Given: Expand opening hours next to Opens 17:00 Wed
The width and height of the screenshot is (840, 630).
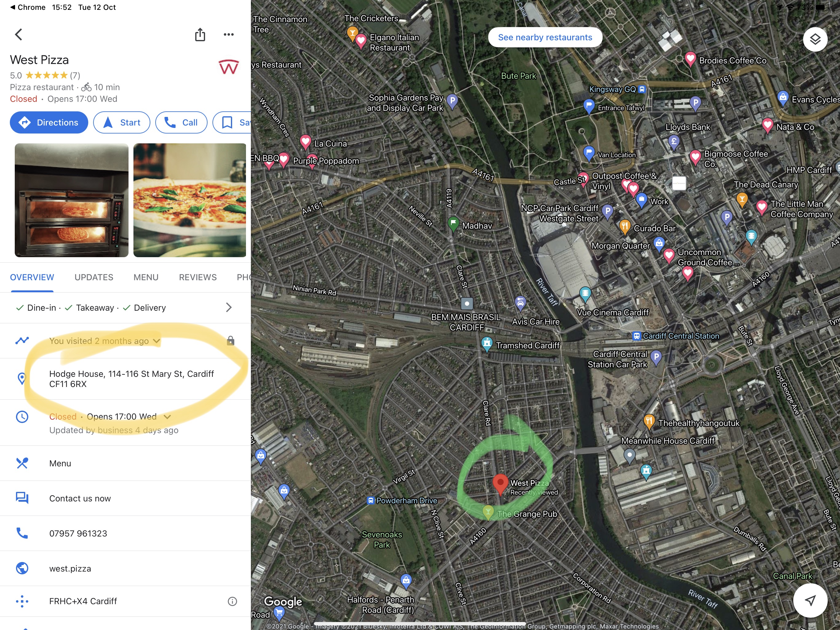Looking at the screenshot, I should pyautogui.click(x=167, y=417).
